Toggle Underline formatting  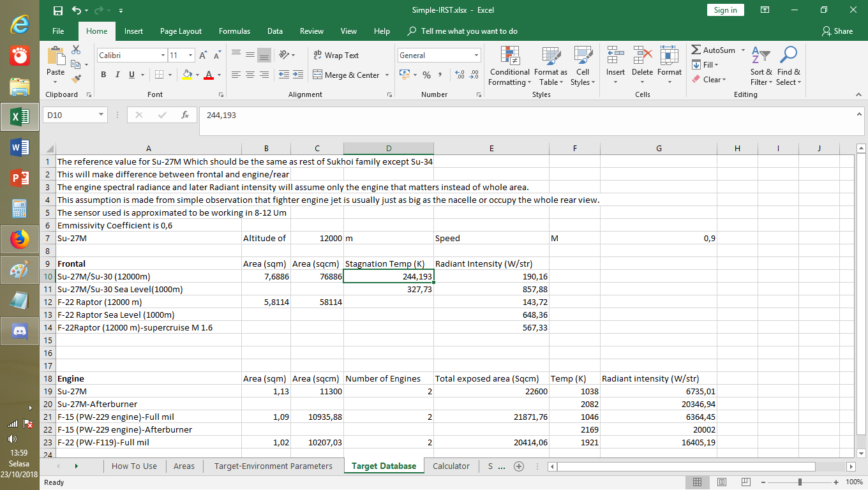[x=132, y=75]
